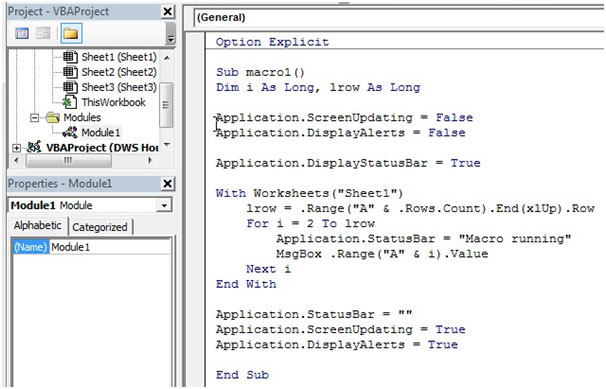Click the 'Next i' code line
This screenshot has height=389, width=606.
(268, 269)
